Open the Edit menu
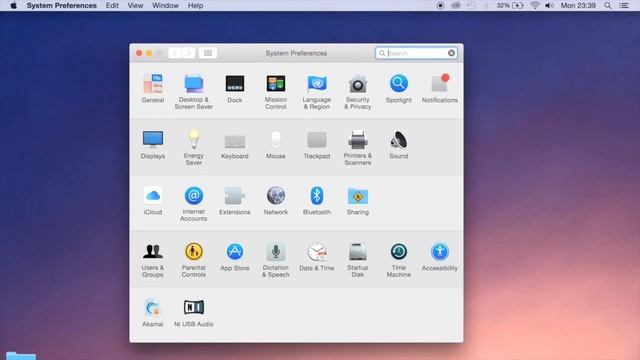The width and height of the screenshot is (640, 360). coord(112,5)
